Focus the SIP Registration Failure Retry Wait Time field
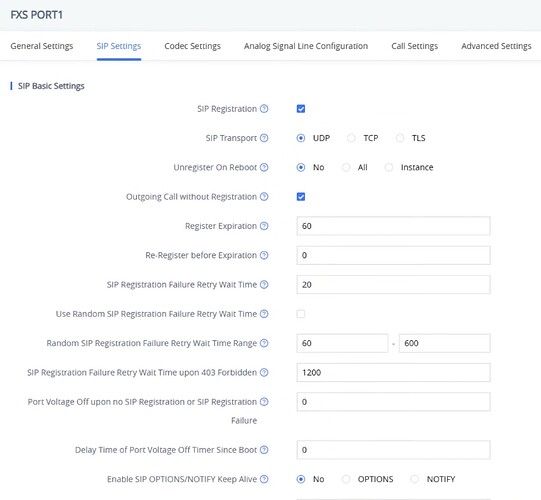The height and width of the screenshot is (500, 541). [393, 285]
